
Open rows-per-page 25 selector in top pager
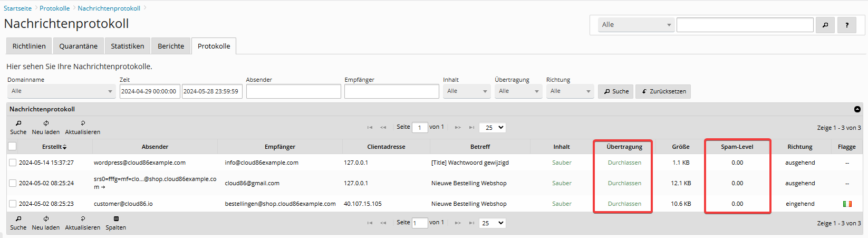[493, 127]
